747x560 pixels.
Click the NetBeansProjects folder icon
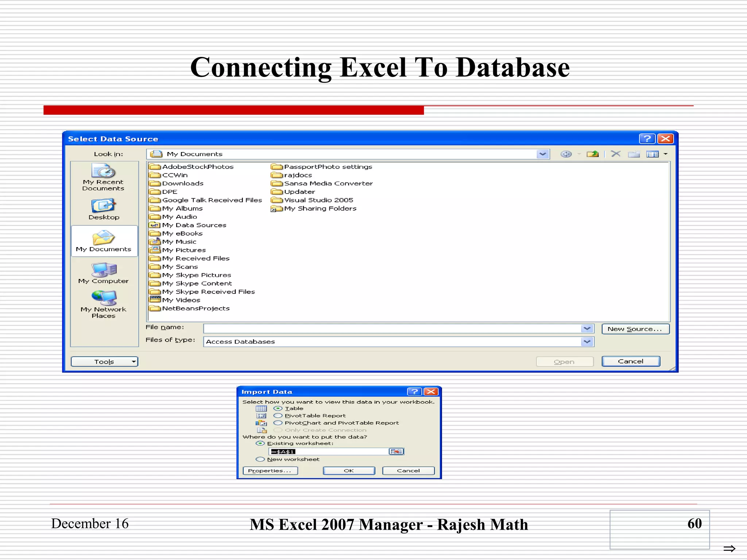point(155,308)
